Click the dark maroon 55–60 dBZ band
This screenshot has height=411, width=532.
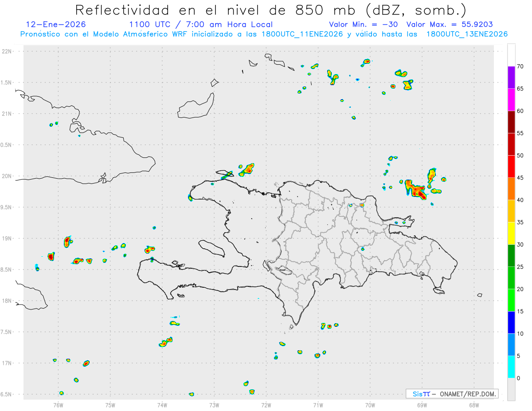[511, 122]
